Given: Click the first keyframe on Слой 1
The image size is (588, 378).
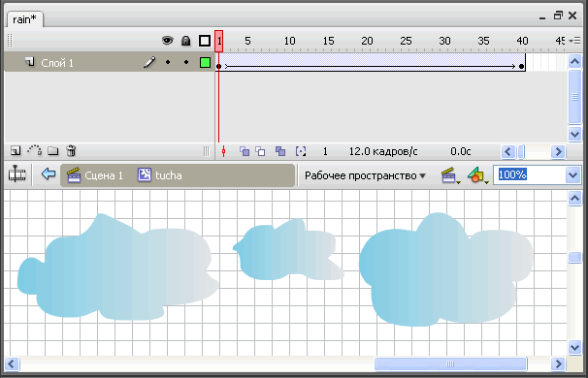Looking at the screenshot, I should click(219, 66).
